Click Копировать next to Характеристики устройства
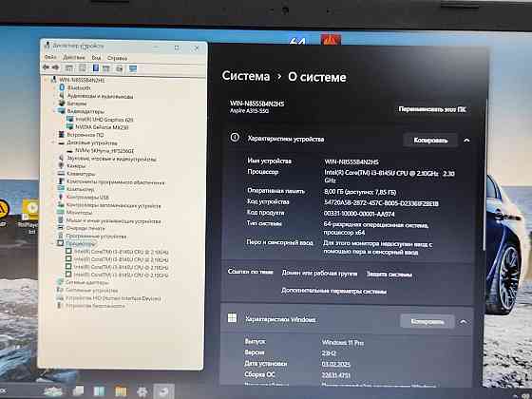This screenshot has height=399, width=532. (430, 141)
